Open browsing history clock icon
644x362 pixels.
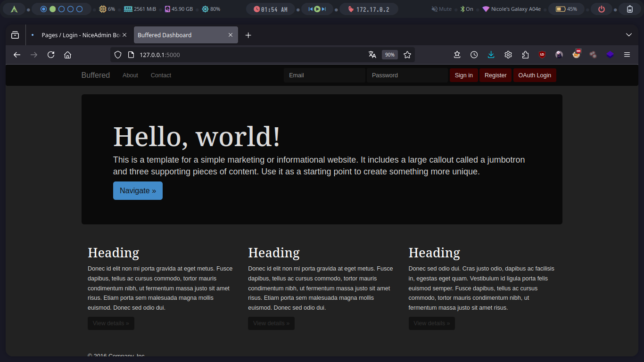point(474,55)
